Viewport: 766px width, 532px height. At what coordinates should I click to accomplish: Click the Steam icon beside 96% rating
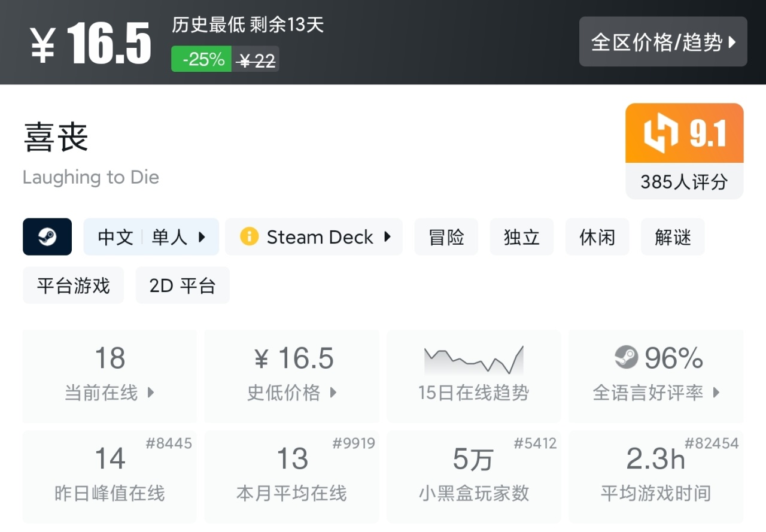(627, 358)
